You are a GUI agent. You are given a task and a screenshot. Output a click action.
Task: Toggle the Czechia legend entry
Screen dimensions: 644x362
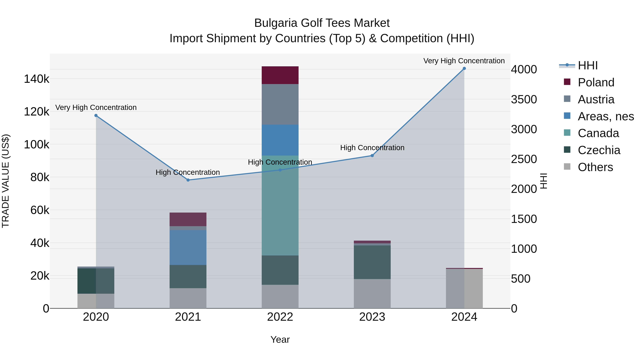(x=592, y=150)
